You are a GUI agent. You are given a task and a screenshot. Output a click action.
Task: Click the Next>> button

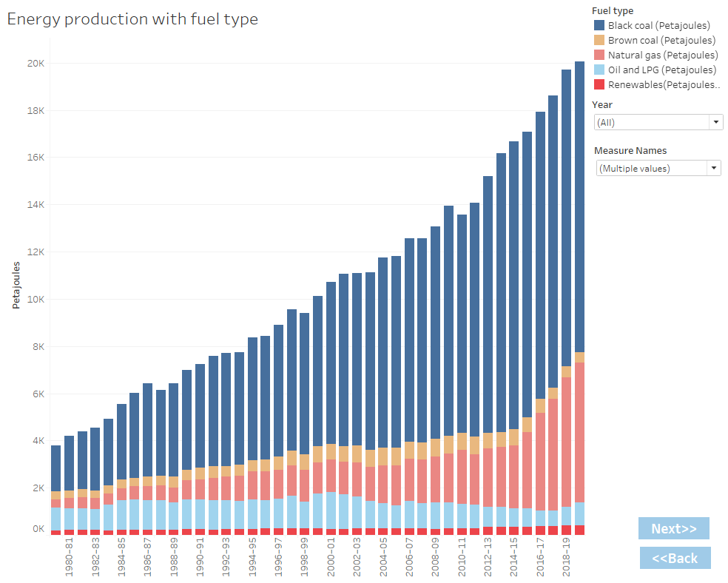[673, 528]
